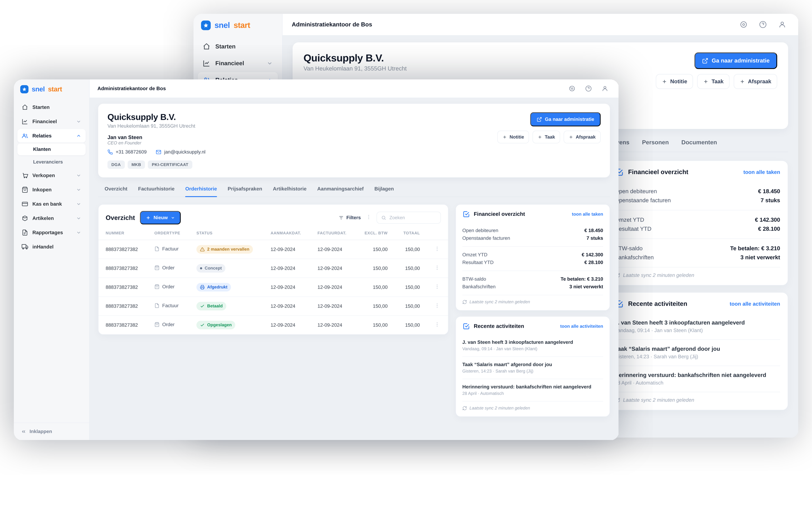Click sync icon under Financieel overzicht card

point(465,302)
